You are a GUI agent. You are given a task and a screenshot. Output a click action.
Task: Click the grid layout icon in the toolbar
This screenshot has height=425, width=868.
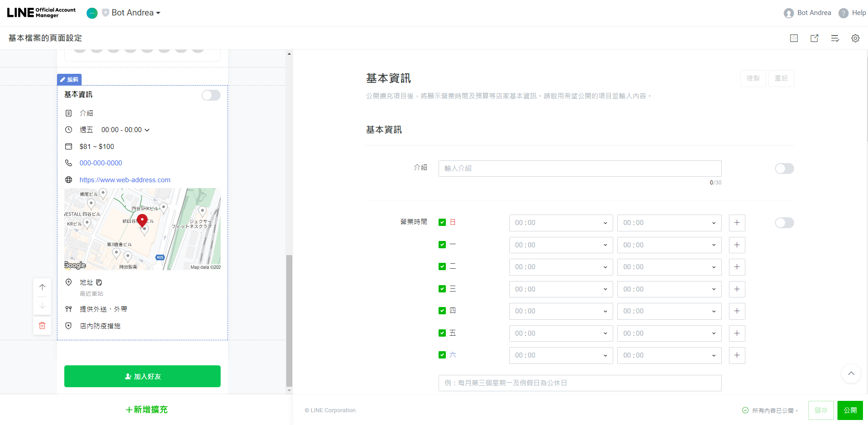(794, 38)
